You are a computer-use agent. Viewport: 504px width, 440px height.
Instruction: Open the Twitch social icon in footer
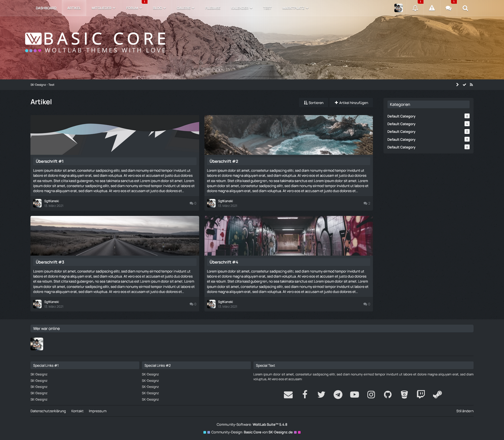point(421,394)
